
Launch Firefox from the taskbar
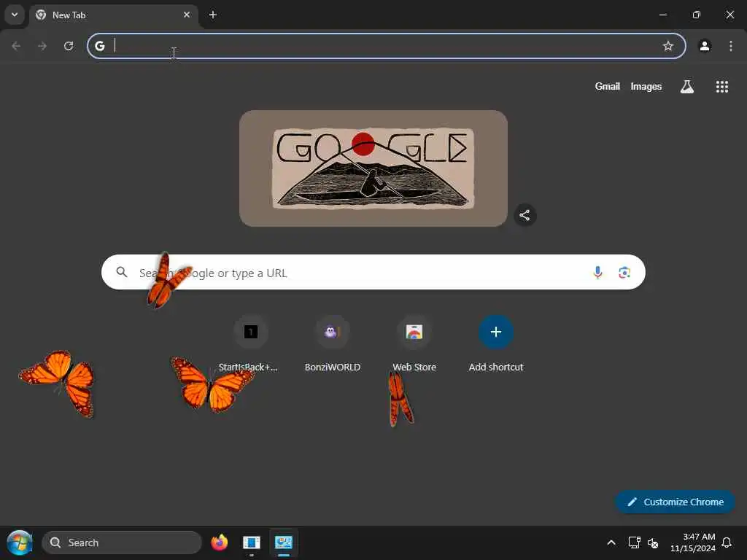(219, 542)
